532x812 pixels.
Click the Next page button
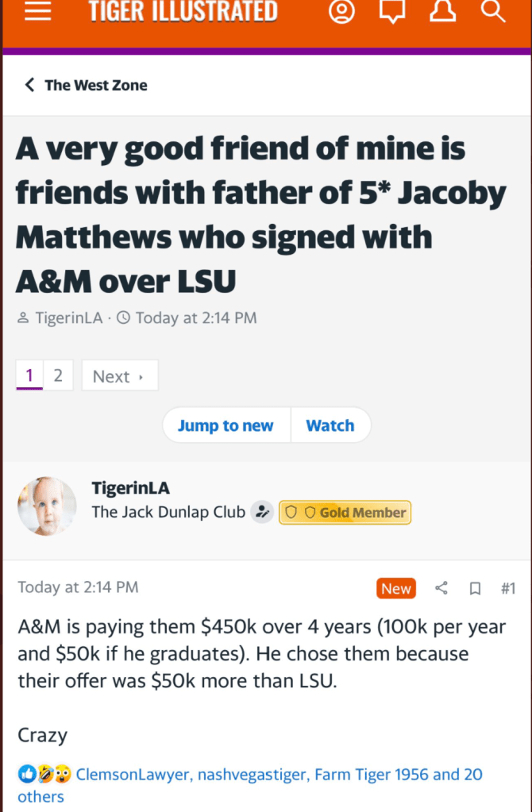tap(119, 375)
